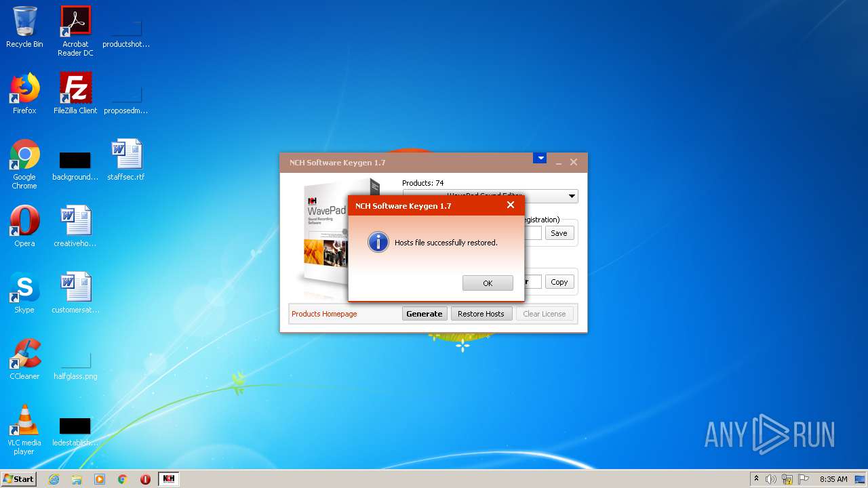Click the taskbar clock 8:35 AM
The height and width of the screenshot is (488, 868).
pos(833,479)
